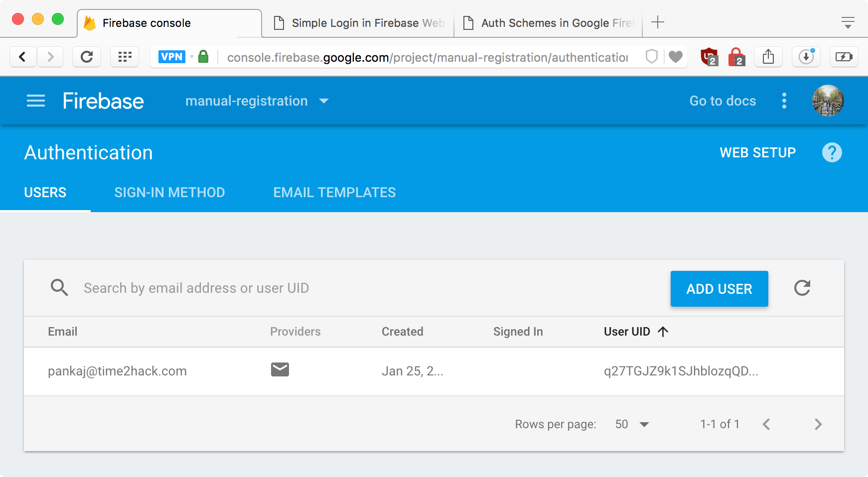This screenshot has width=868, height=477.
Task: Switch to Simple Login in Firebase Web tab
Action: tap(358, 23)
